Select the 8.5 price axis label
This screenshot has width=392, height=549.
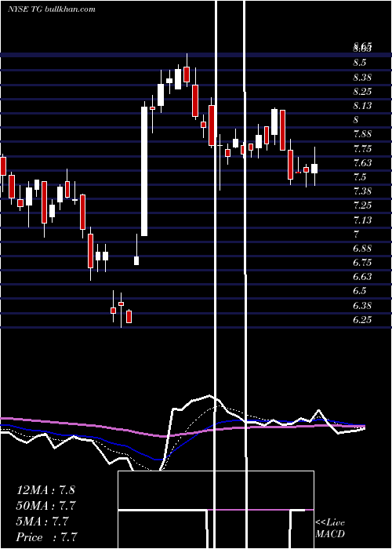[359, 63]
